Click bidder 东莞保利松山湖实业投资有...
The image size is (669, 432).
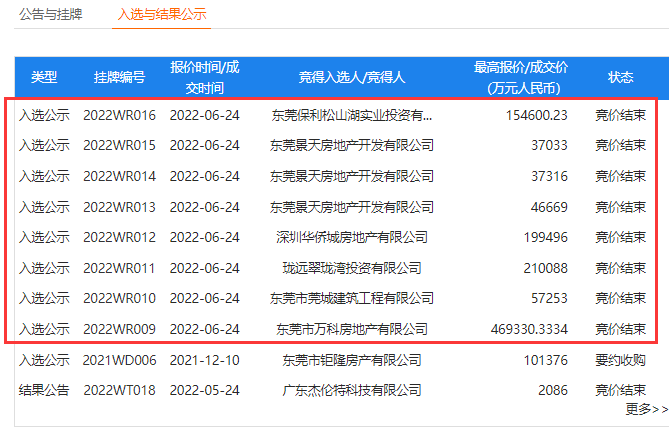352,115
